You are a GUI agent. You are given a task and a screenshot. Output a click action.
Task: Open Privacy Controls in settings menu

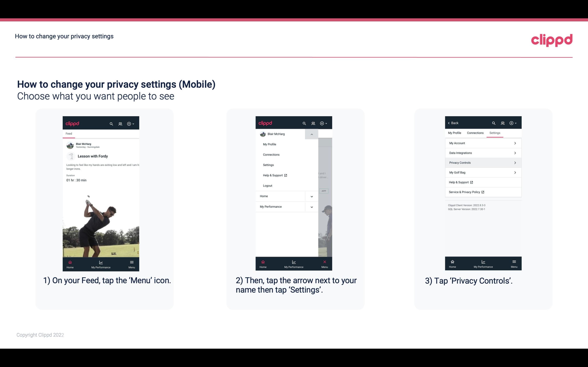pos(483,162)
